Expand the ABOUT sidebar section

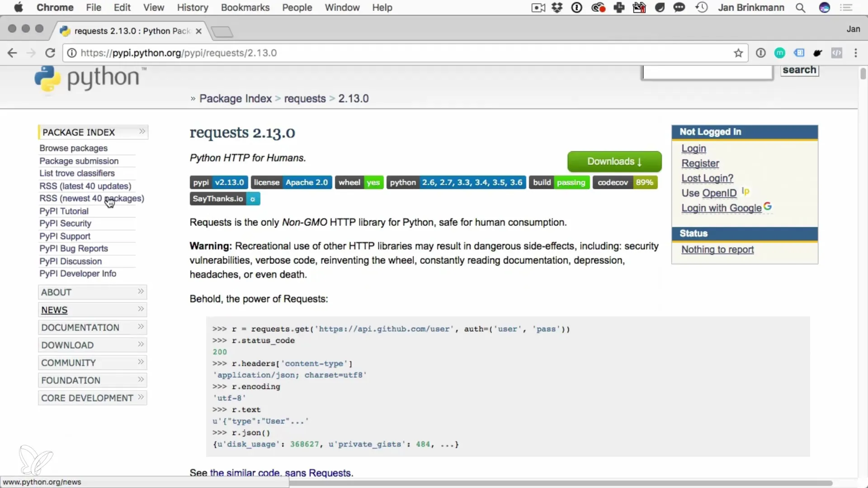pos(93,292)
